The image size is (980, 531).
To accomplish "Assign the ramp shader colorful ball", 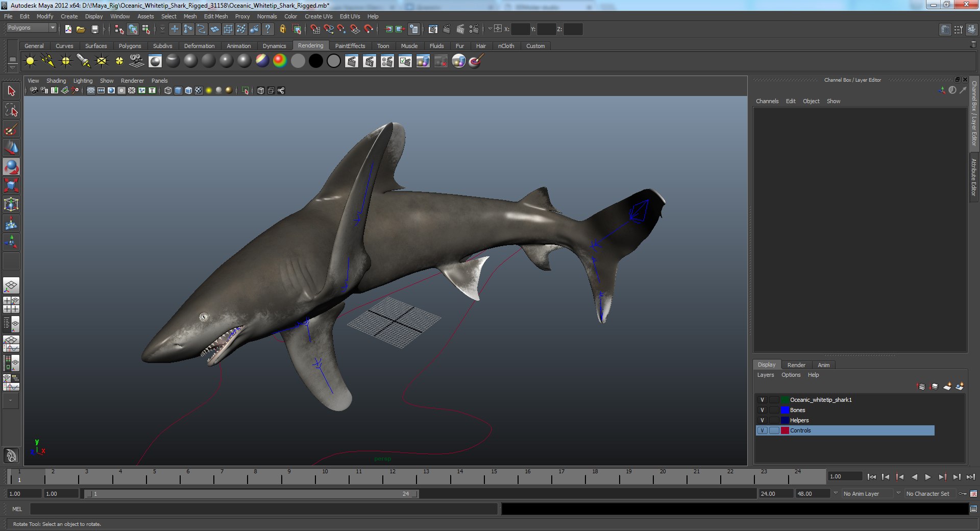I will [x=280, y=61].
